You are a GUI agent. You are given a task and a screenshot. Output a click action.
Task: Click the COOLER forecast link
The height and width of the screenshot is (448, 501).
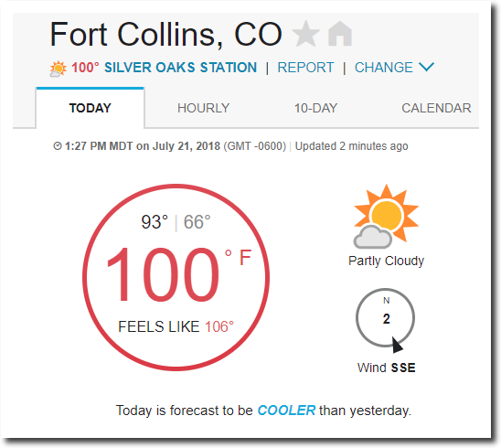pos(286,411)
